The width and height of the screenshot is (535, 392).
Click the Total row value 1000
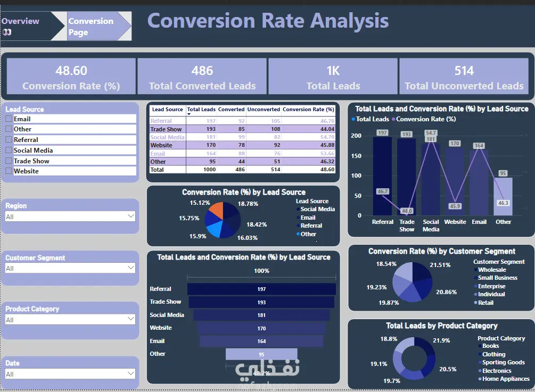pyautogui.click(x=210, y=170)
